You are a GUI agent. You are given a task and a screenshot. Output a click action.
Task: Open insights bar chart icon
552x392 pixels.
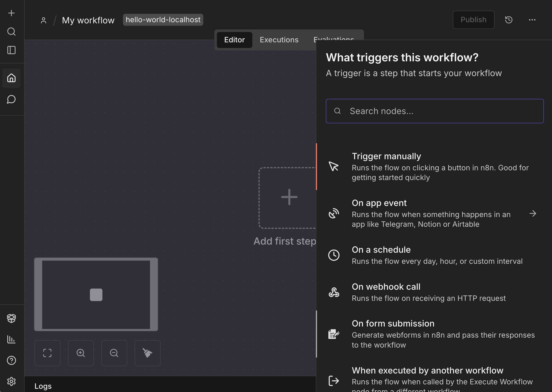11,339
